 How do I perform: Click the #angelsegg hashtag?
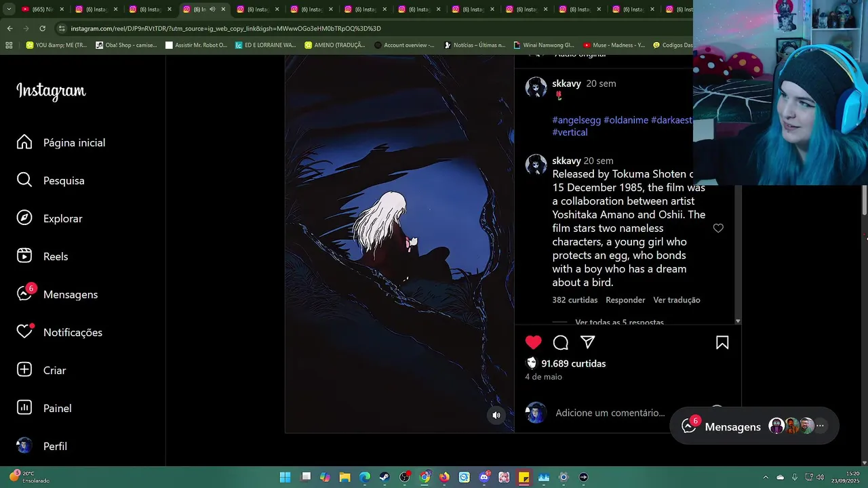tap(576, 120)
